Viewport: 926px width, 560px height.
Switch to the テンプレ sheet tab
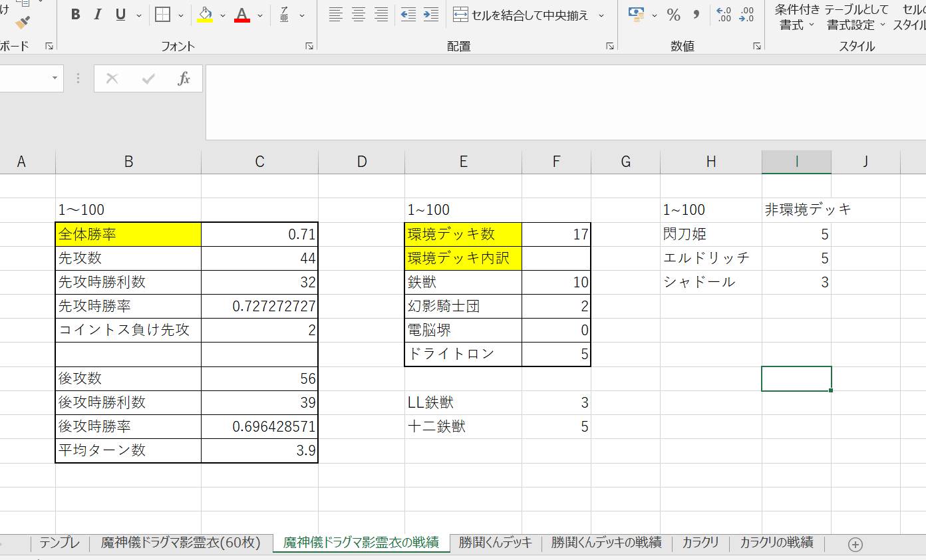(x=59, y=543)
